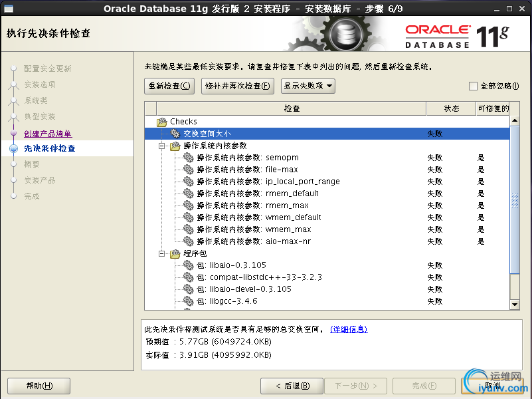The image size is (532, 399).
Task: Click the scrollbar down arrow of checks list
Action: pos(515,305)
